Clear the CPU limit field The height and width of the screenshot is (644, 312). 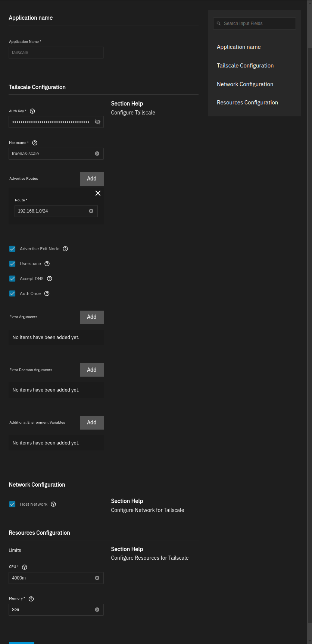[x=97, y=578]
